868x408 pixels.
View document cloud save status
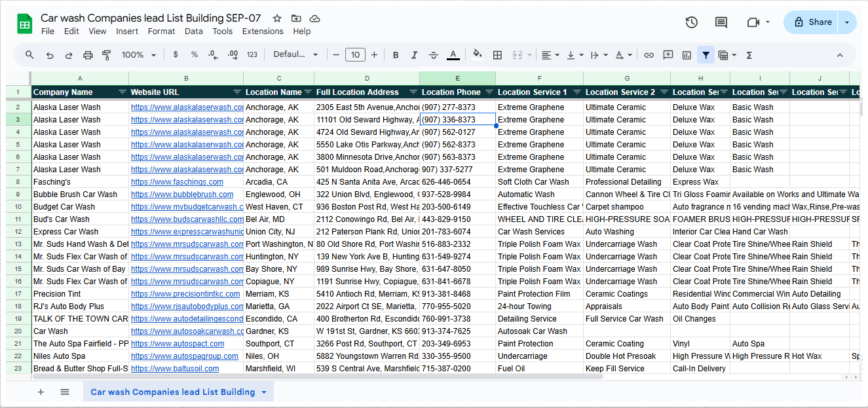(315, 18)
